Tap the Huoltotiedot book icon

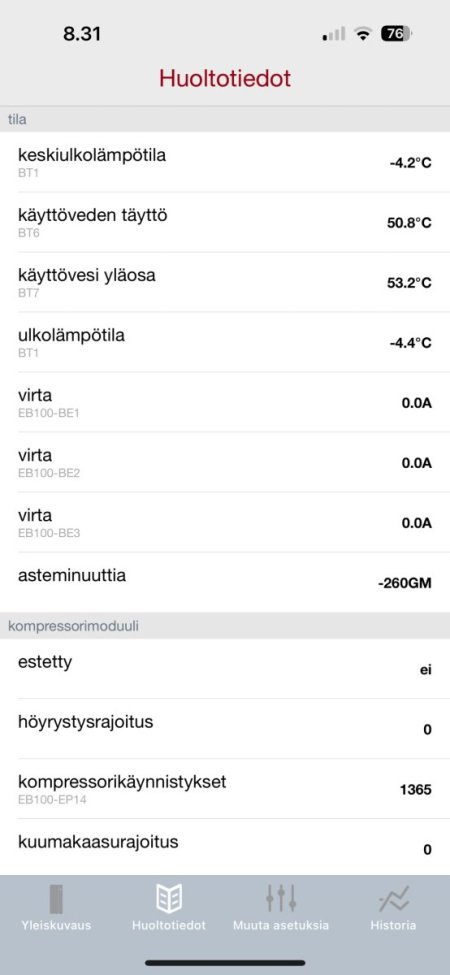coord(168,899)
